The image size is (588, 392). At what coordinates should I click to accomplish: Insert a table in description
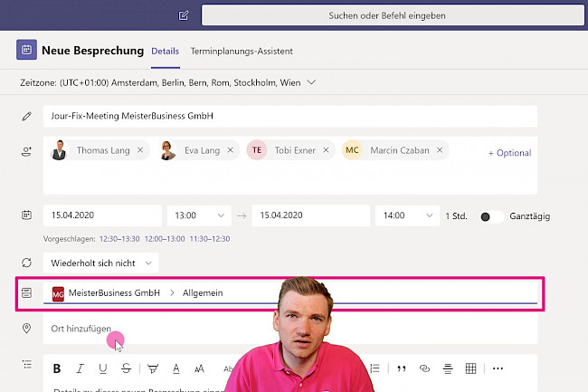[x=470, y=368]
